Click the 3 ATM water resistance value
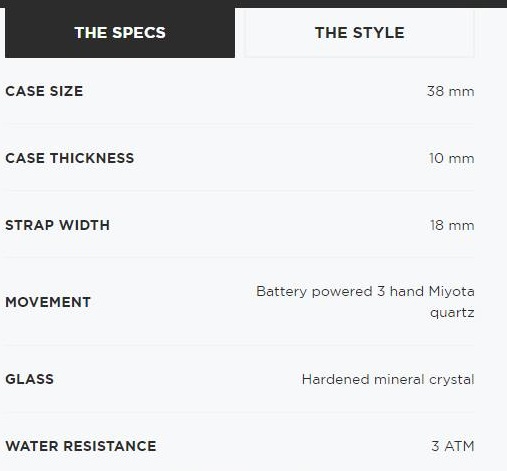The width and height of the screenshot is (507, 471). click(x=453, y=446)
